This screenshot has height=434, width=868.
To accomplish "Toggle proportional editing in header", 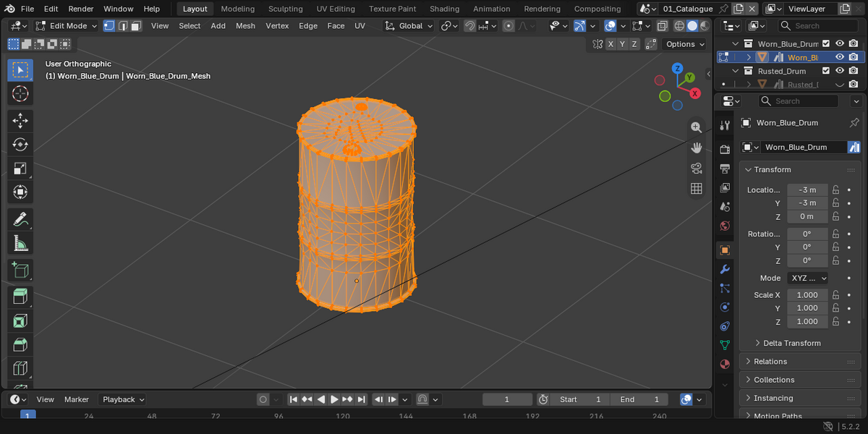I will 509,25.
